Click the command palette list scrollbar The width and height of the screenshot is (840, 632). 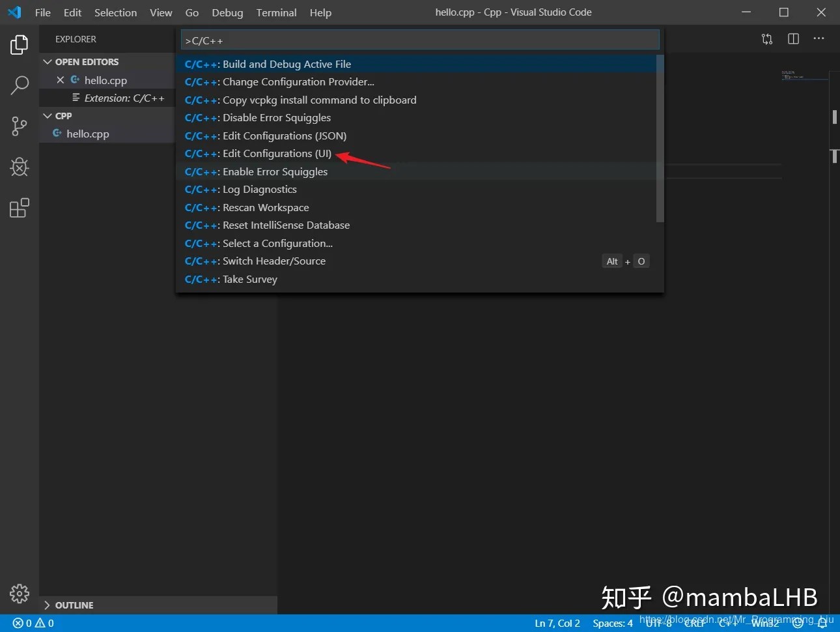660,139
